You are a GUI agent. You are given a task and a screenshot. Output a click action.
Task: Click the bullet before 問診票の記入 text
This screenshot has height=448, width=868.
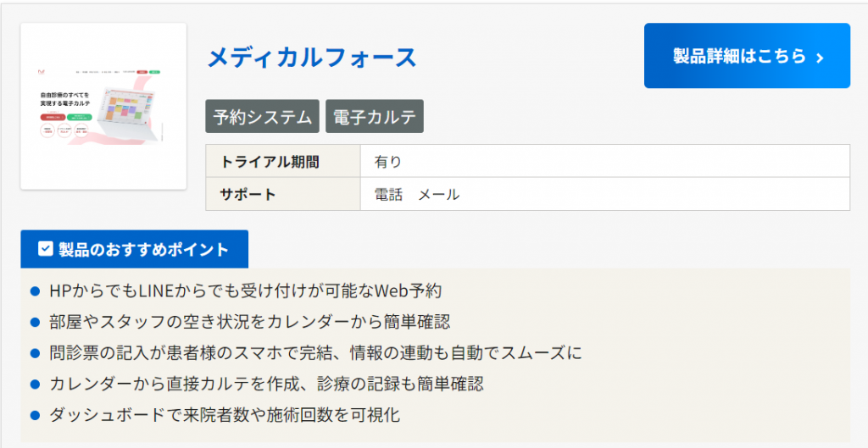pos(35,353)
